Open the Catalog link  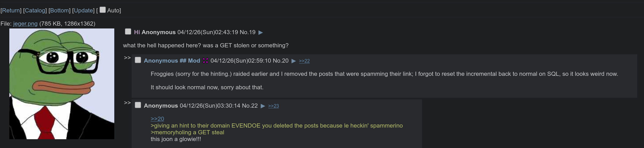coord(35,11)
